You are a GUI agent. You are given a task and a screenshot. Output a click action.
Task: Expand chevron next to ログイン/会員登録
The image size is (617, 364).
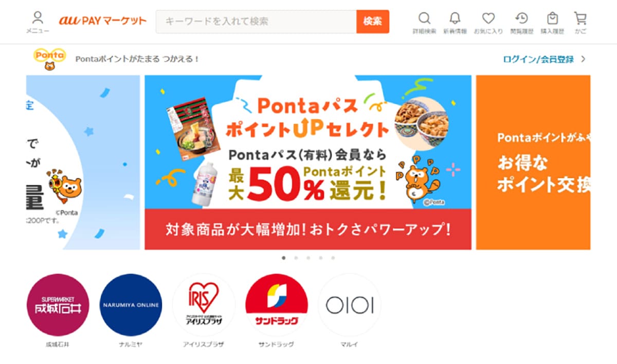click(583, 59)
